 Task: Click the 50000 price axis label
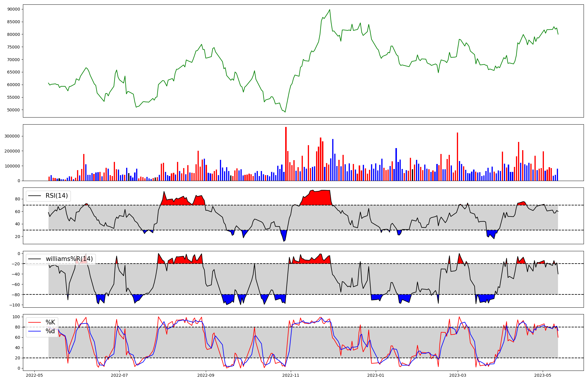point(14,110)
